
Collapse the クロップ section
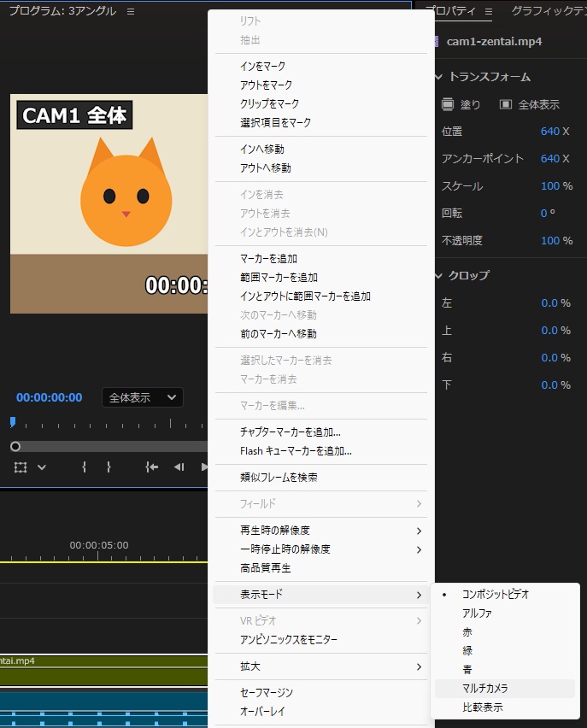click(x=439, y=276)
